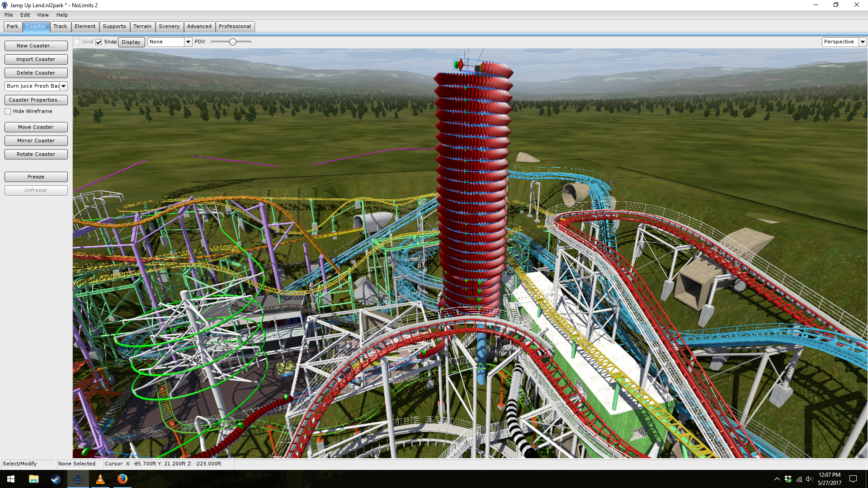Toggle Hide Wireframe checkbox
Viewport: 868px width, 488px height.
[x=8, y=112]
